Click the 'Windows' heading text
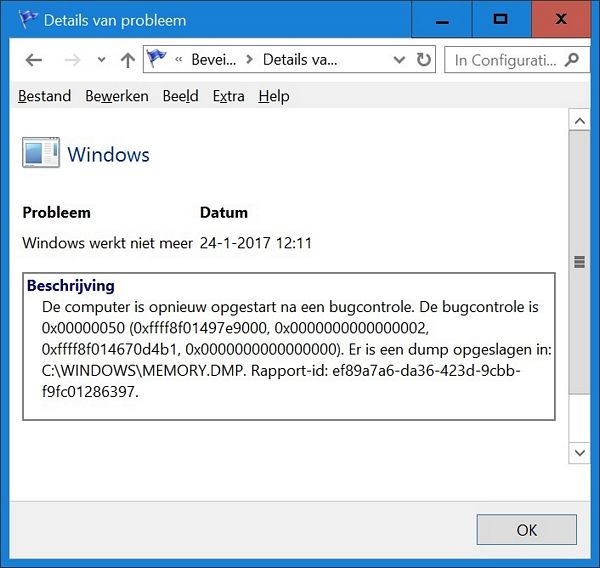The width and height of the screenshot is (600, 568). [108, 155]
